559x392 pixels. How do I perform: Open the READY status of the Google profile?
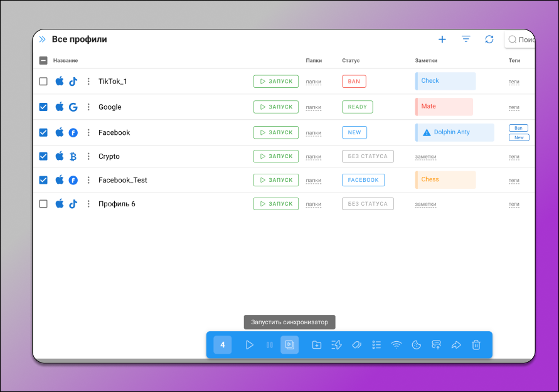(x=357, y=107)
